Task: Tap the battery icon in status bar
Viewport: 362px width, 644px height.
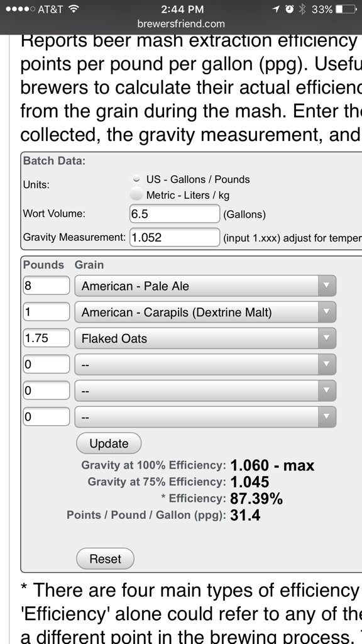Action: pyautogui.click(x=346, y=9)
